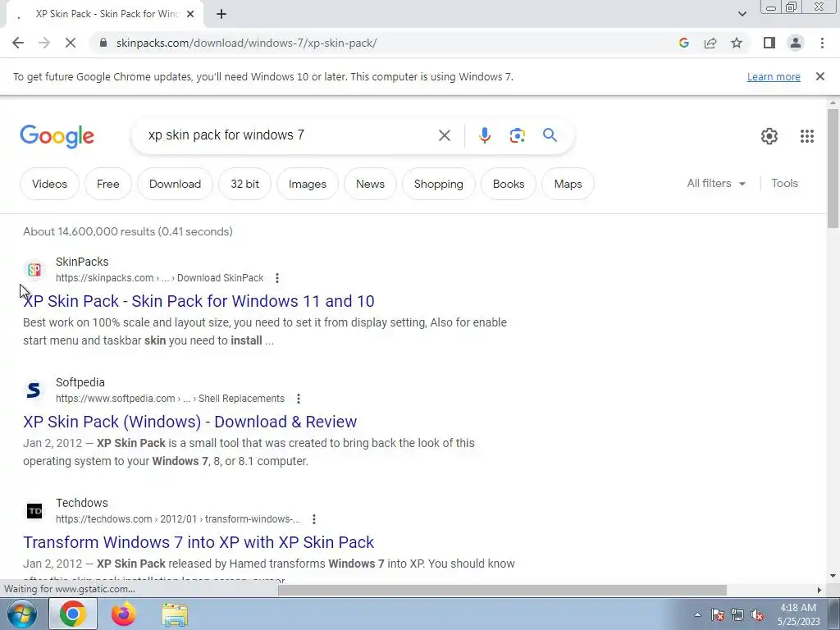Go back using the browser back arrow
Viewport: 840px width, 630px height.
click(18, 43)
